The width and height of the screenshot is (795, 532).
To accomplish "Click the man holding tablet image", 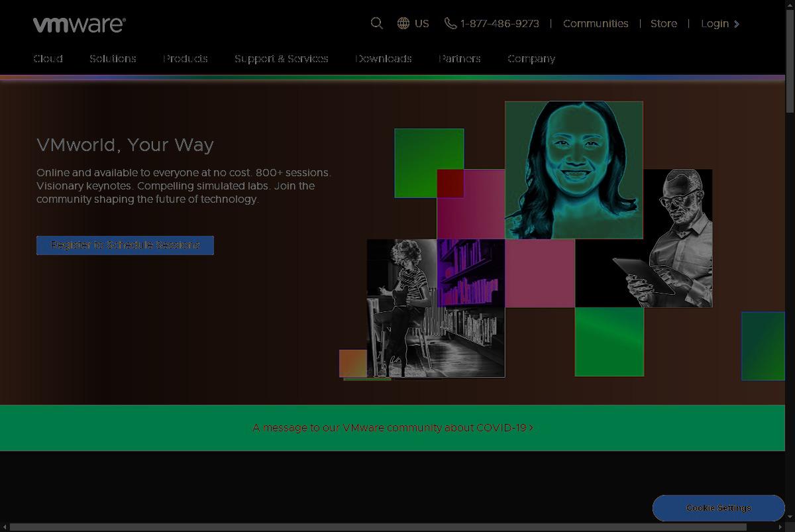I will point(678,238).
